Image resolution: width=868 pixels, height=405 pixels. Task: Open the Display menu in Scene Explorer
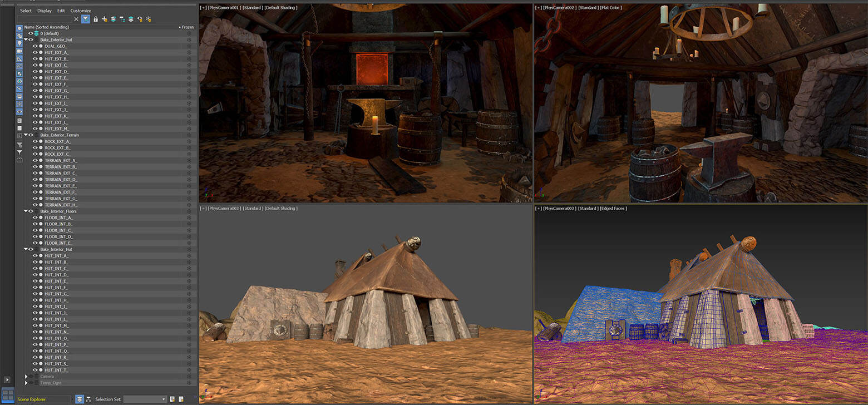(44, 11)
